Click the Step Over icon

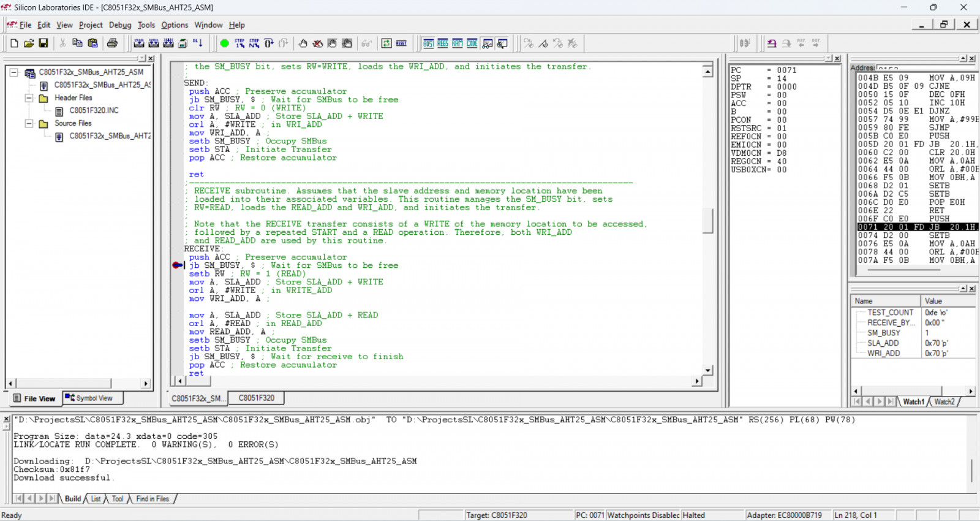tap(269, 44)
